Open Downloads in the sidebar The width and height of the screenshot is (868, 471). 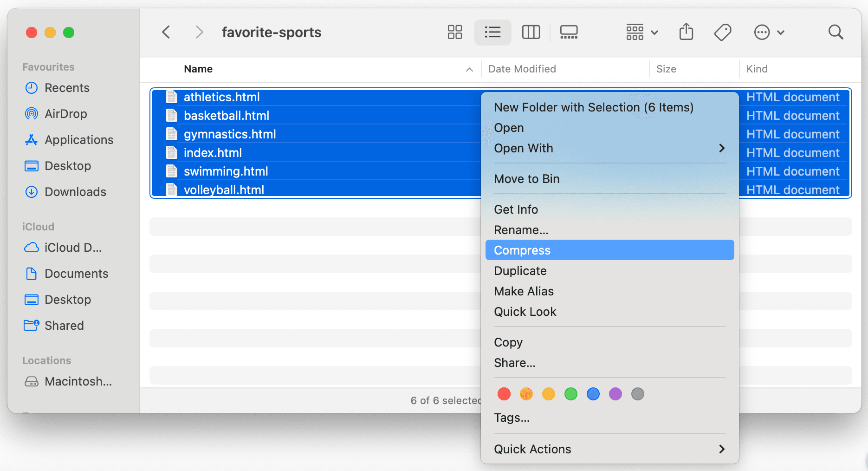pos(65,192)
